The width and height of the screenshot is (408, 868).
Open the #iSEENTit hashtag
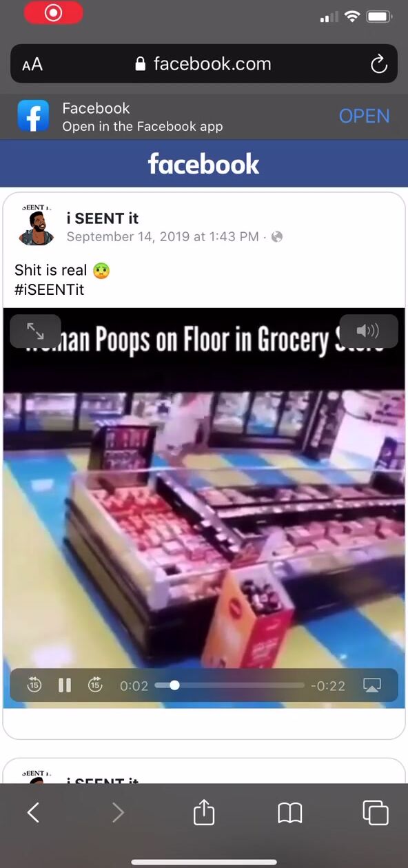point(49,289)
